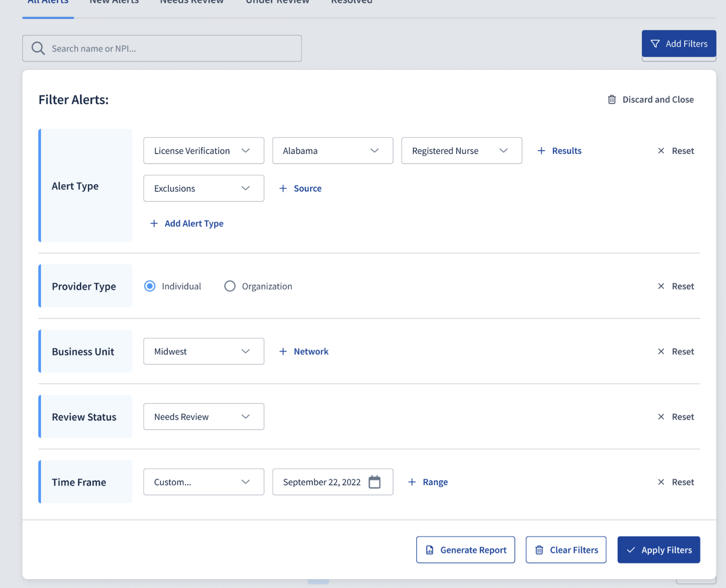Switch to the All Alerts tab

pyautogui.click(x=48, y=2)
